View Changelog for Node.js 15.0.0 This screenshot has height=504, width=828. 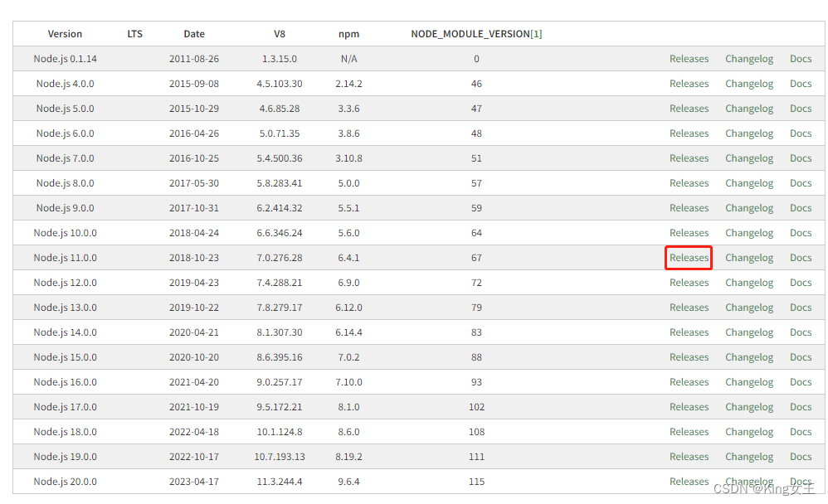pos(749,356)
